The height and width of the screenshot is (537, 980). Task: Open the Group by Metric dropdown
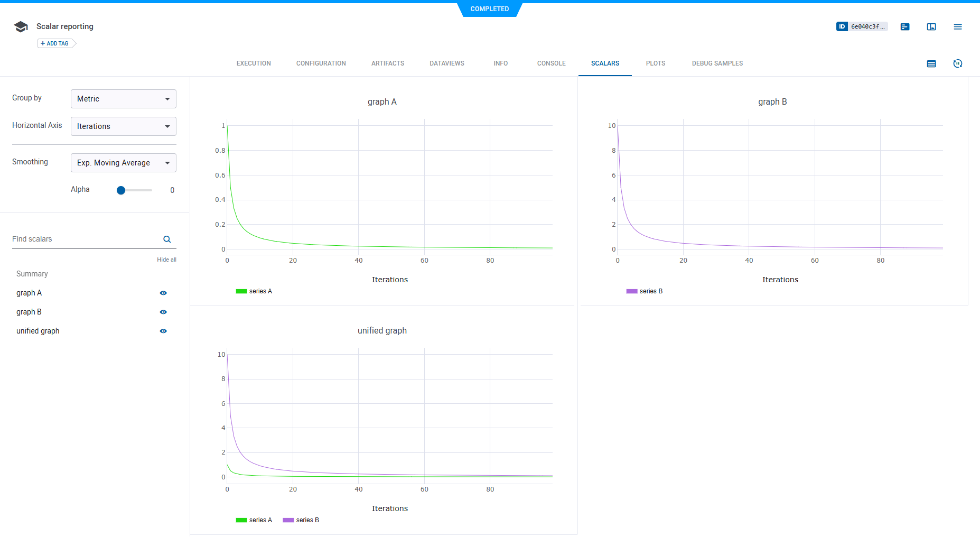[124, 99]
